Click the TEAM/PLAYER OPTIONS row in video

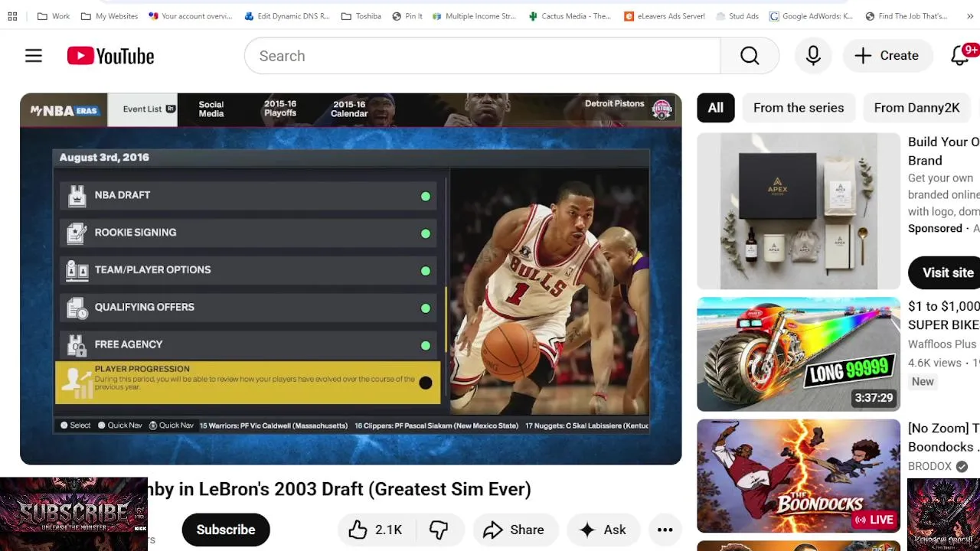click(x=248, y=270)
